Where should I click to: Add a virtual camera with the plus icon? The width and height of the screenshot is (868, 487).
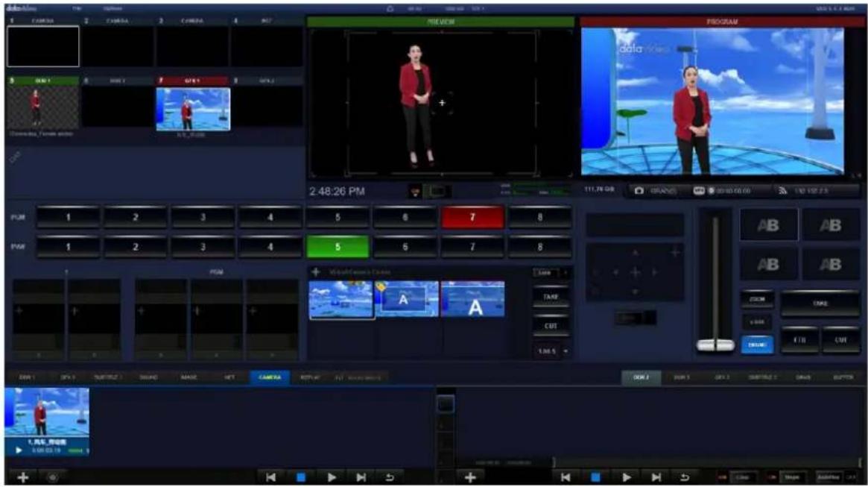pyautogui.click(x=316, y=272)
